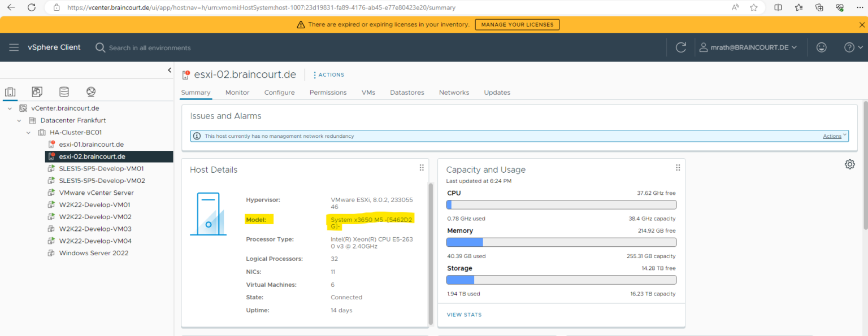Switch to the VMs and Templates inventory view

pyautogui.click(x=37, y=91)
